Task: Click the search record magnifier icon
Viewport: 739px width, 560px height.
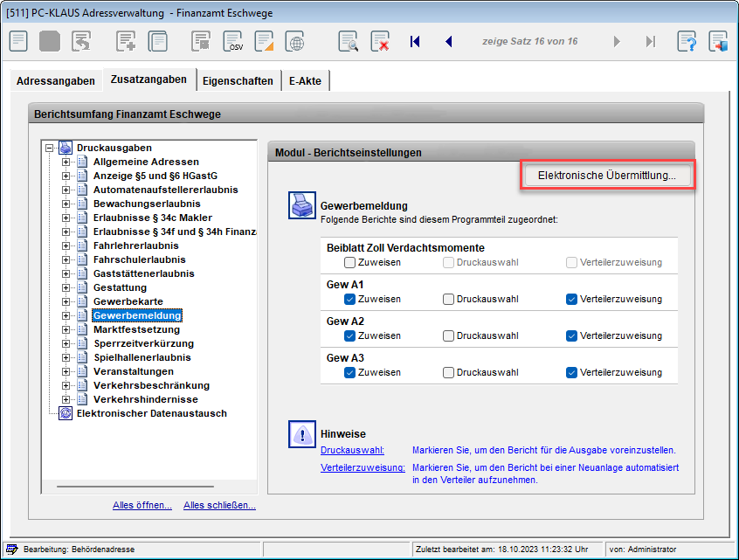Action: [x=349, y=41]
